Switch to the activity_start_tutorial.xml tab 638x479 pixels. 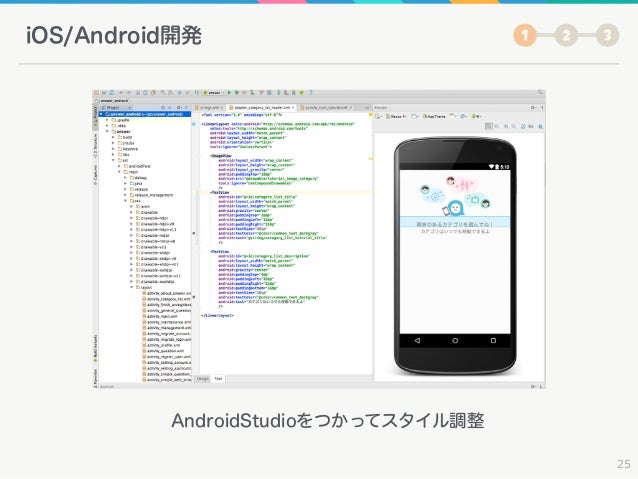[x=326, y=107]
